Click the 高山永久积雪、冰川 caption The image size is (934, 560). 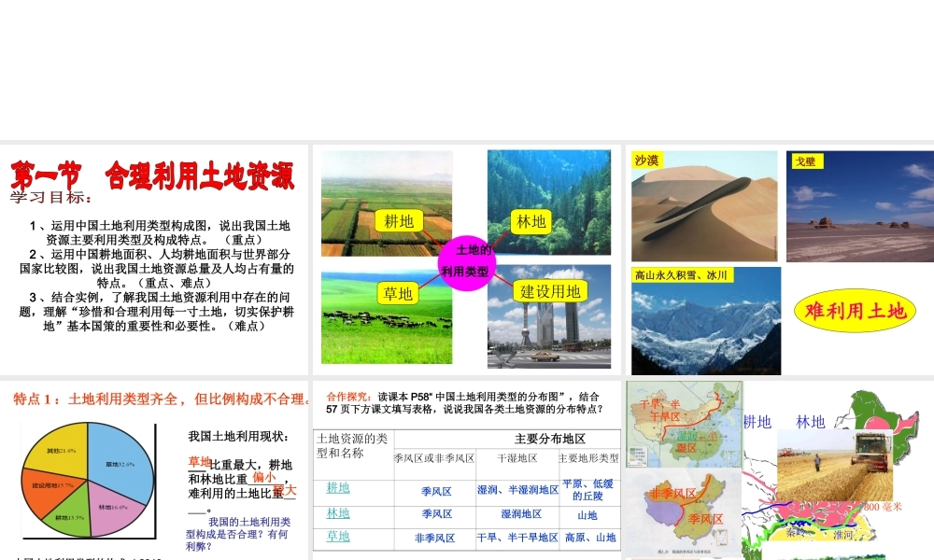pyautogui.click(x=682, y=275)
